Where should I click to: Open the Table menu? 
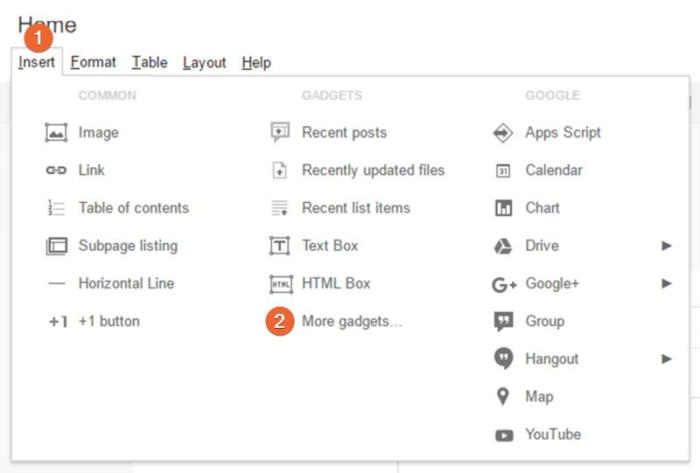pos(150,62)
